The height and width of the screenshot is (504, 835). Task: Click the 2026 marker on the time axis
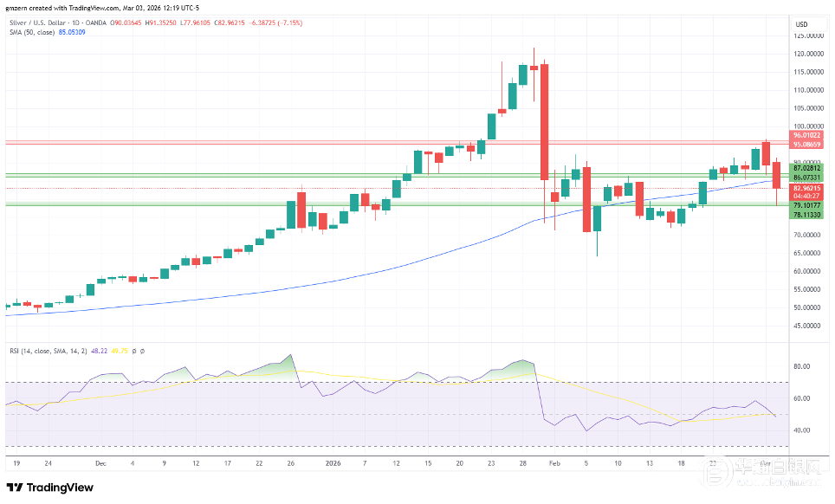[x=334, y=463]
